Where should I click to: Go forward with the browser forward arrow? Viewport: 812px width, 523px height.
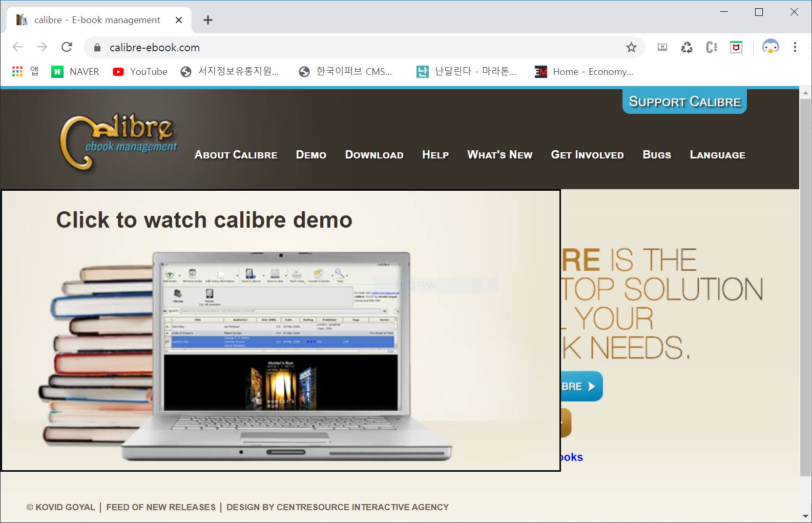pos(42,47)
